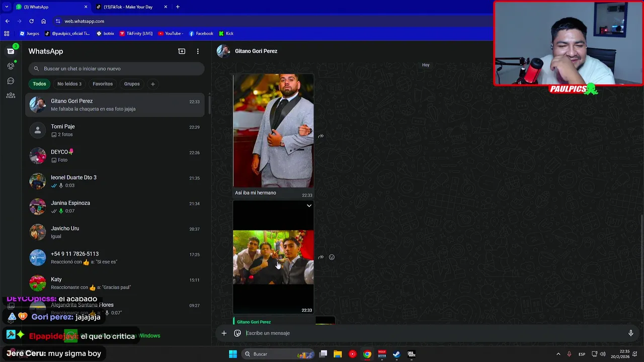Show hidden system tray icons
The image size is (644, 362).
coord(558,354)
